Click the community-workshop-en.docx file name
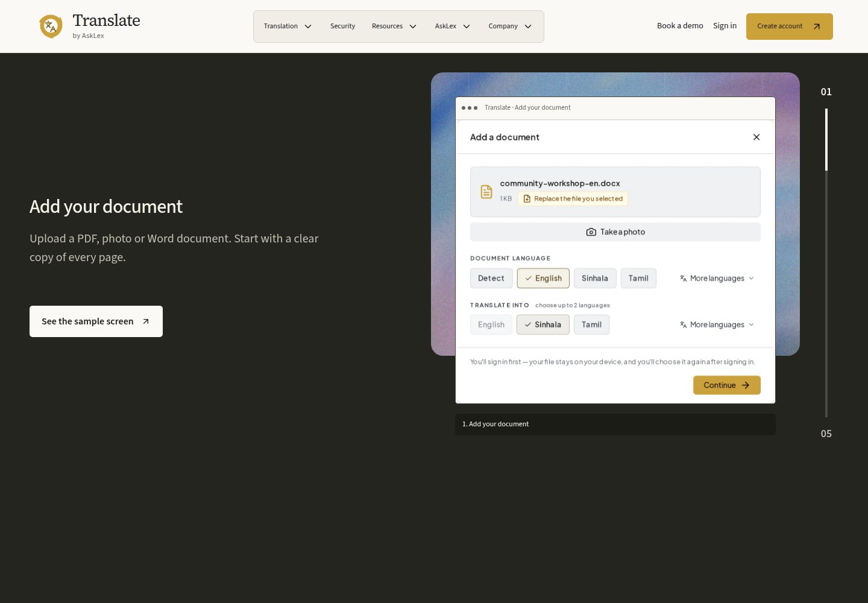868x603 pixels. (x=560, y=183)
